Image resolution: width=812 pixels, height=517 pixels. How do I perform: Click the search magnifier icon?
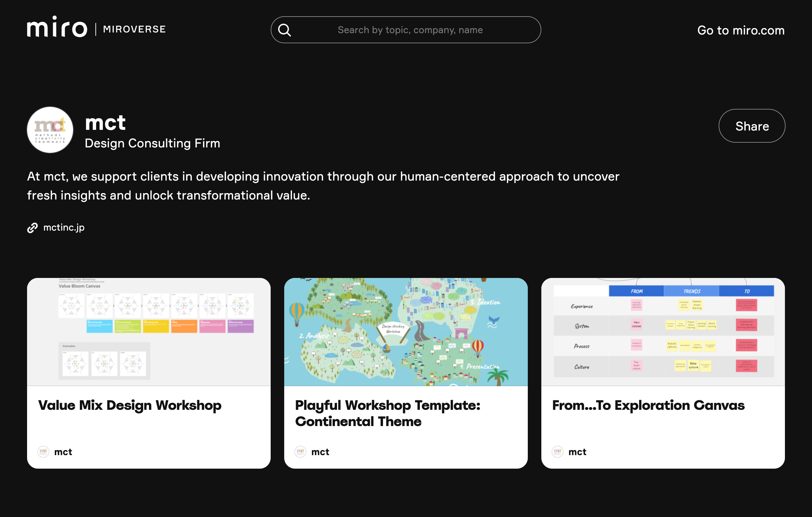point(285,30)
